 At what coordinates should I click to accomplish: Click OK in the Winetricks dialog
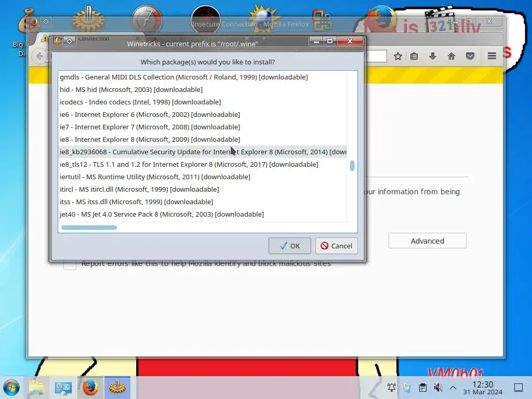pos(289,246)
